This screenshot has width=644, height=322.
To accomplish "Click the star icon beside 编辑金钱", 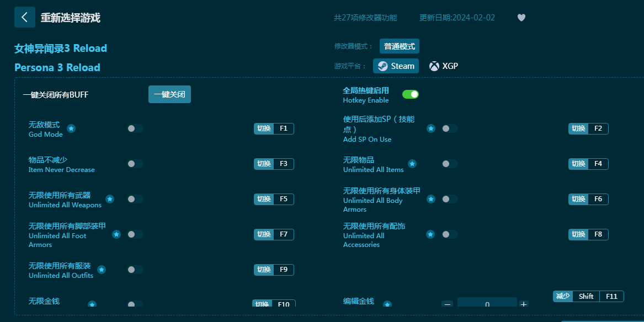I will tap(387, 304).
